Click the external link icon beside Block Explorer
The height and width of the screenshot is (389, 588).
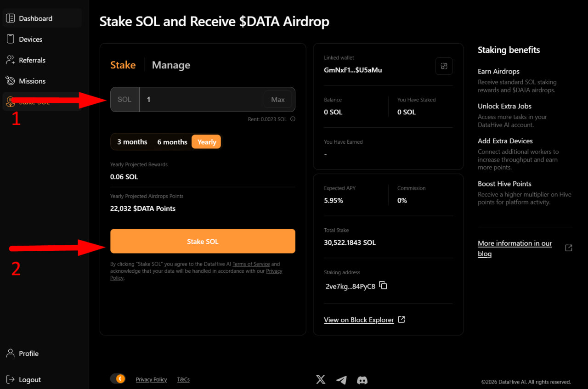(x=401, y=320)
